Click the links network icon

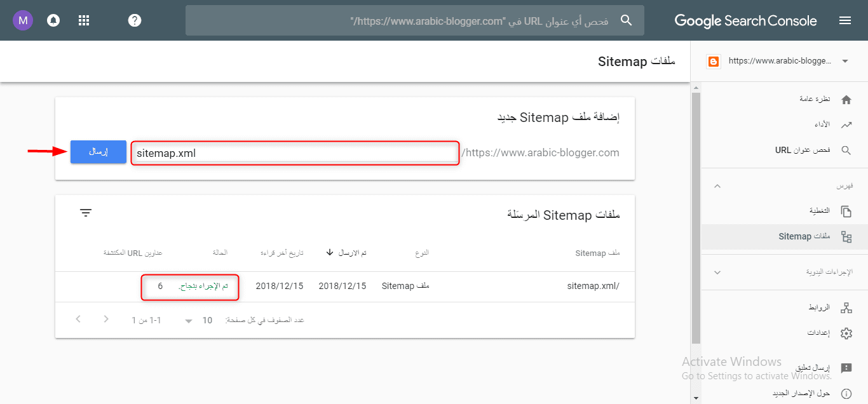(846, 308)
